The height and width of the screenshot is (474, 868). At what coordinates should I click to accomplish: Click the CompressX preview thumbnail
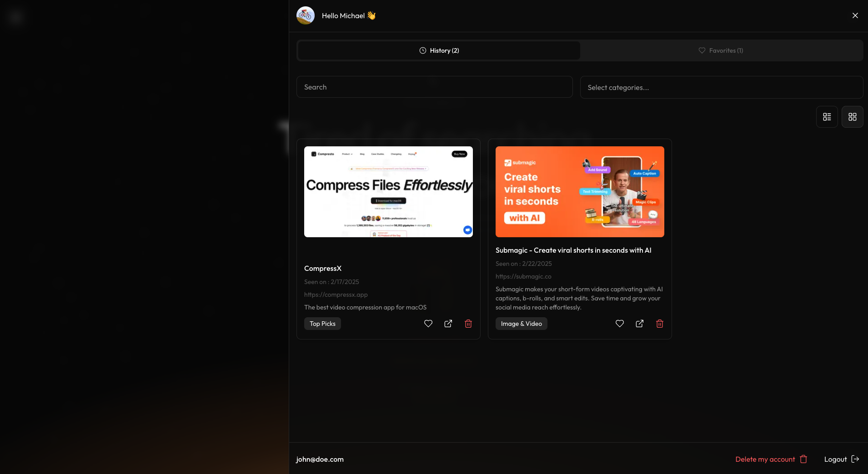[x=388, y=192]
